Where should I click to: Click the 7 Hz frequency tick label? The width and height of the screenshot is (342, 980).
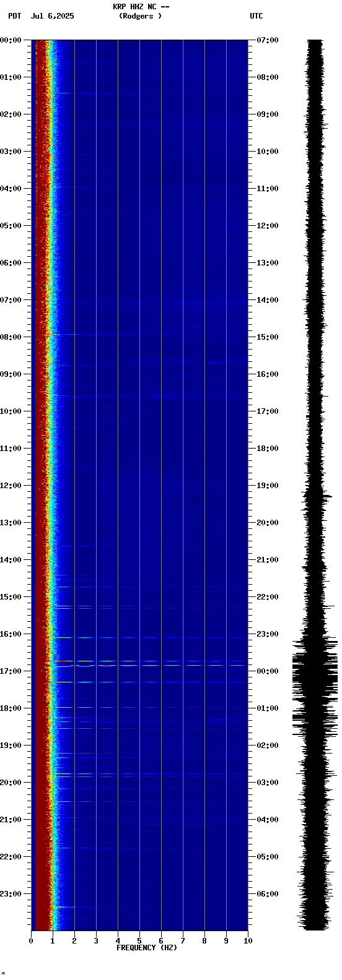[183, 941]
